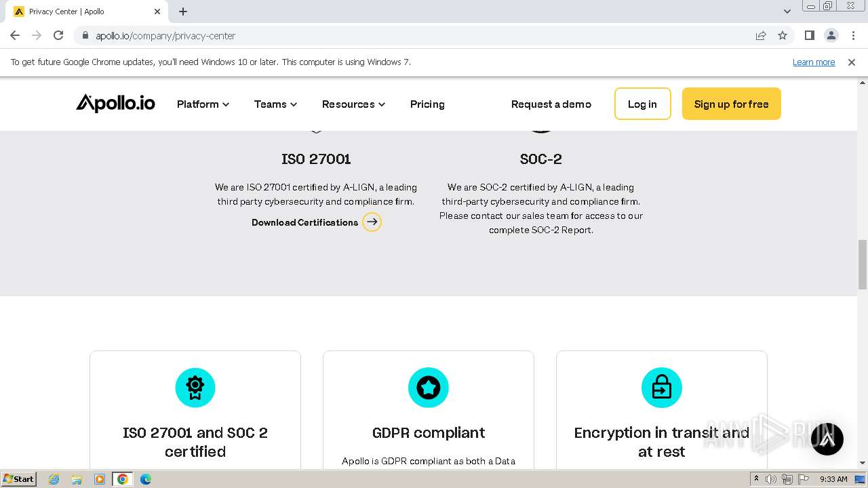Click the Chrome taskbar icon
The image size is (868, 488).
(123, 479)
